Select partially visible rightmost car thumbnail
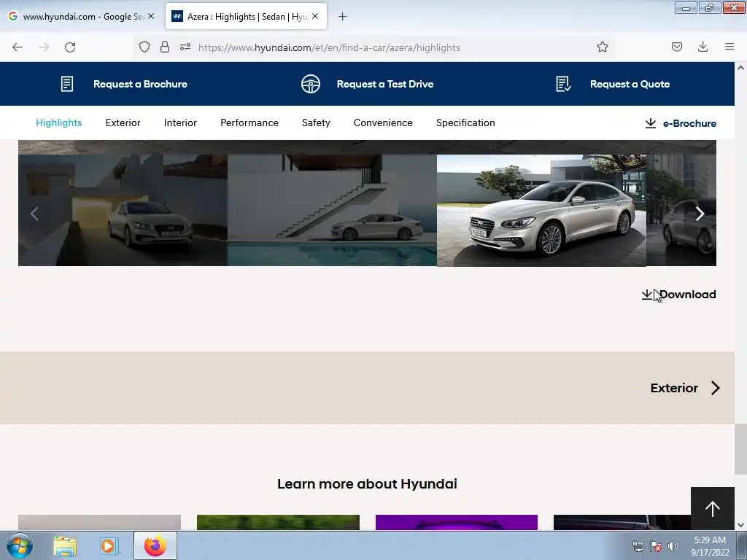The height and width of the screenshot is (560, 747). click(681, 210)
